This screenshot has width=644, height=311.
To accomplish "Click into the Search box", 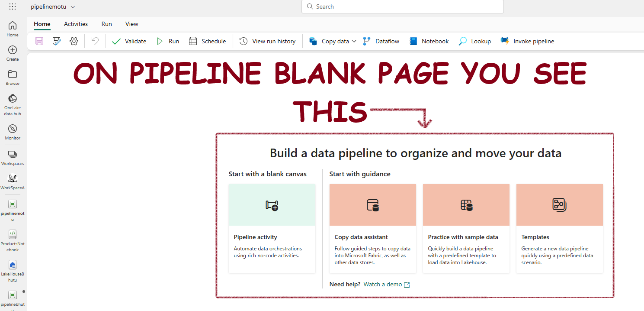I will [402, 6].
